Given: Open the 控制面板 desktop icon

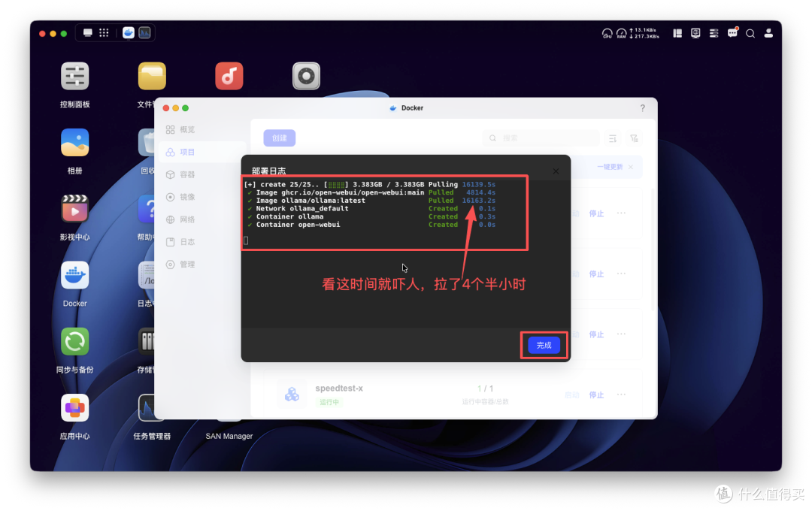Looking at the screenshot, I should coord(74,77).
